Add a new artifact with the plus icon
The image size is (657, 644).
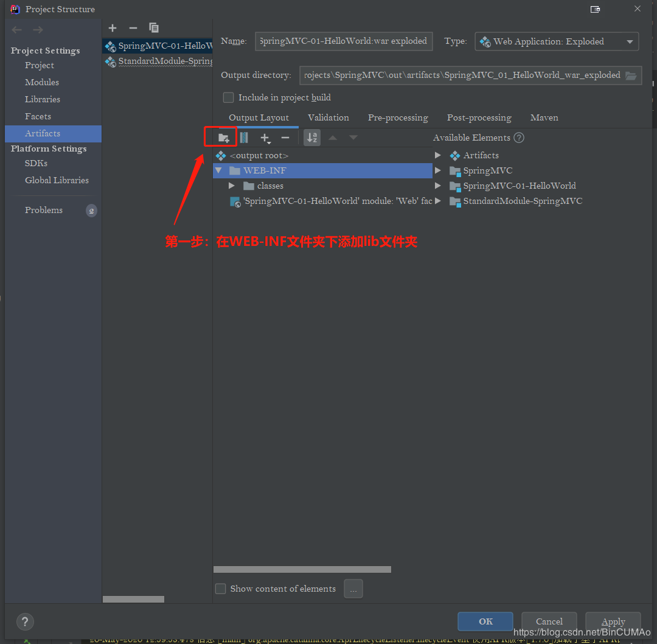pos(113,28)
